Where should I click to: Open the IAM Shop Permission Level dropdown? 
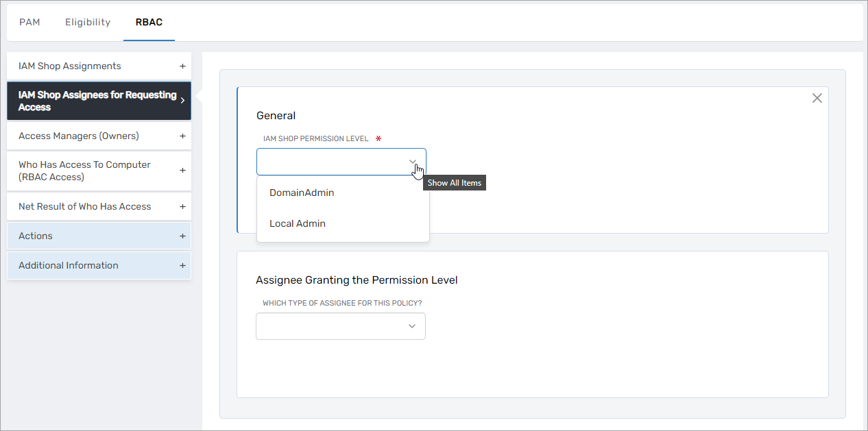(x=413, y=161)
